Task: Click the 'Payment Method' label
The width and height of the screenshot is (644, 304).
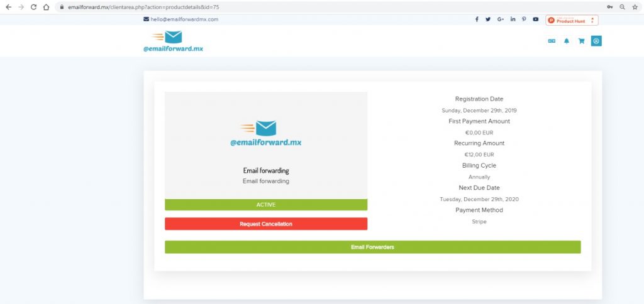Action: point(479,210)
